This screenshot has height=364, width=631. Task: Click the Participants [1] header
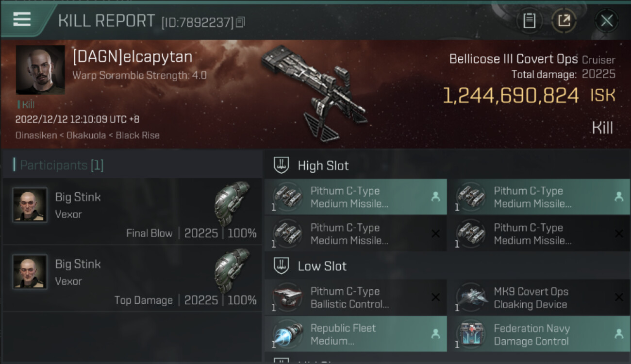[59, 165]
